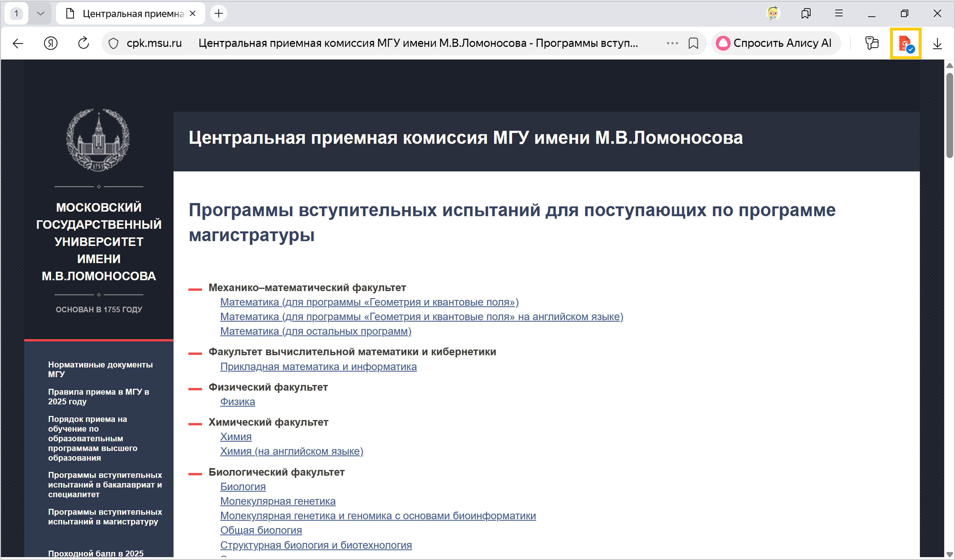
Task: Bookmark this page via address bar
Action: point(693,44)
